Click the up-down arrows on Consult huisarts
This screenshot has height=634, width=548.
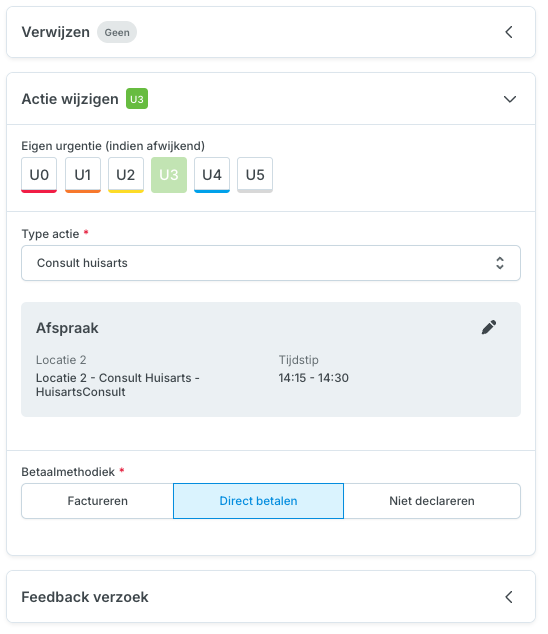click(500, 263)
